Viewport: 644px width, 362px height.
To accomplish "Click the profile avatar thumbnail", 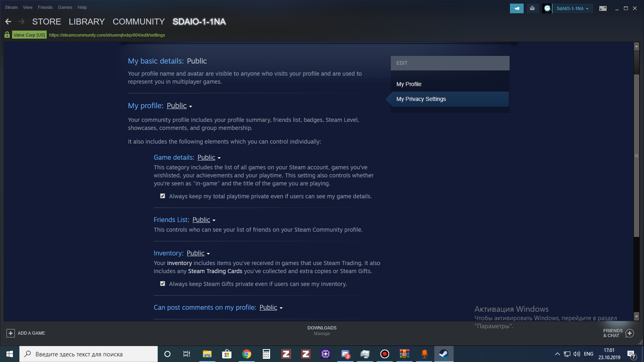I will [547, 8].
